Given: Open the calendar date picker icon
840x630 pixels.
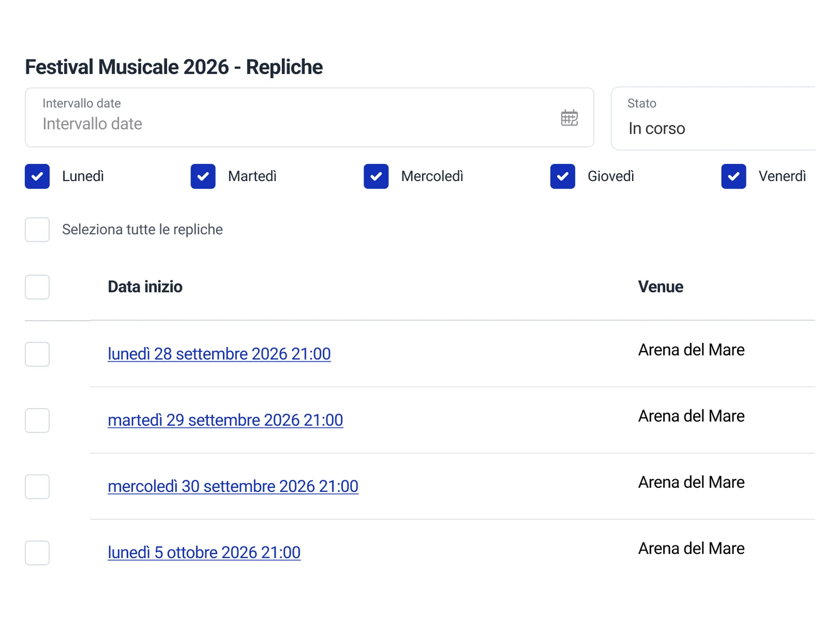Looking at the screenshot, I should [x=569, y=118].
